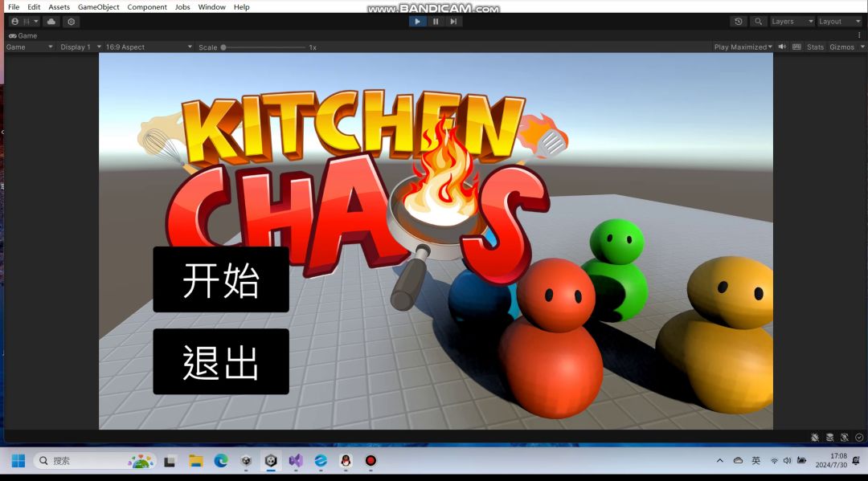The width and height of the screenshot is (868, 481).
Task: Open Microsoft Edge from the taskbar
Action: pos(221,461)
